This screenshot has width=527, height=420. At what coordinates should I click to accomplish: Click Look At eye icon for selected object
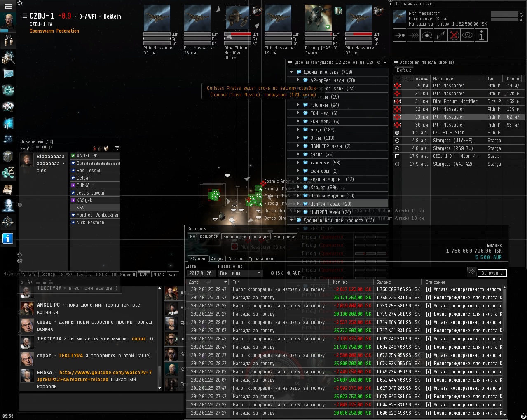pos(467,35)
